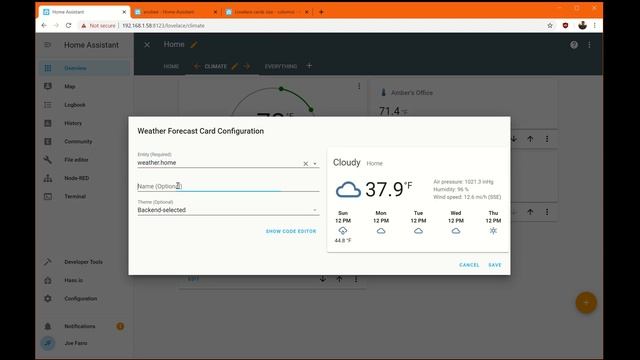Move Climate tab left arrow
640x360 pixels.
(197, 66)
